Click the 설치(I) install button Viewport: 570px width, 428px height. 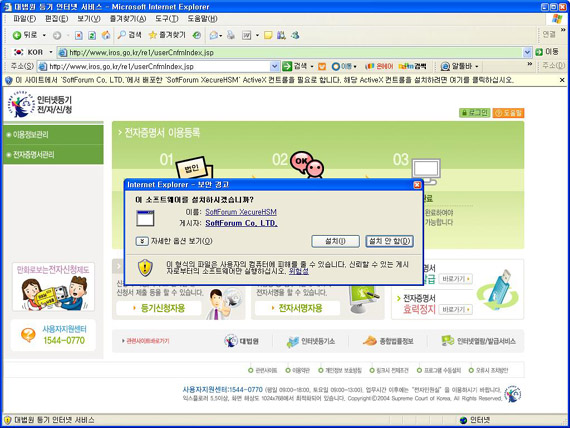(x=335, y=241)
